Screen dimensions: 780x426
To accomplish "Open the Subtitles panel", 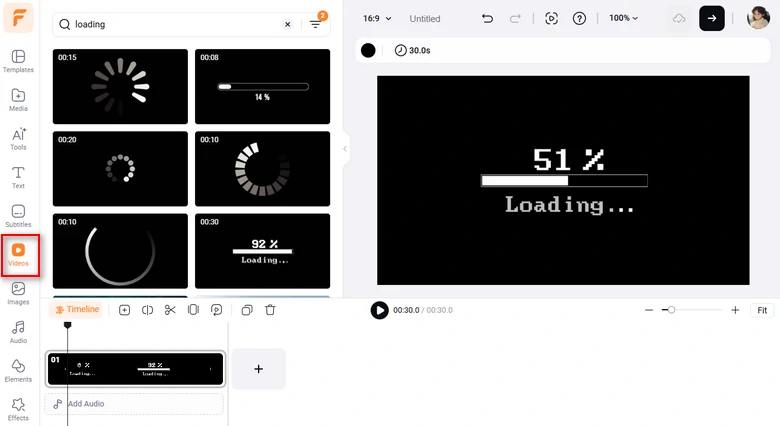I will (18, 216).
